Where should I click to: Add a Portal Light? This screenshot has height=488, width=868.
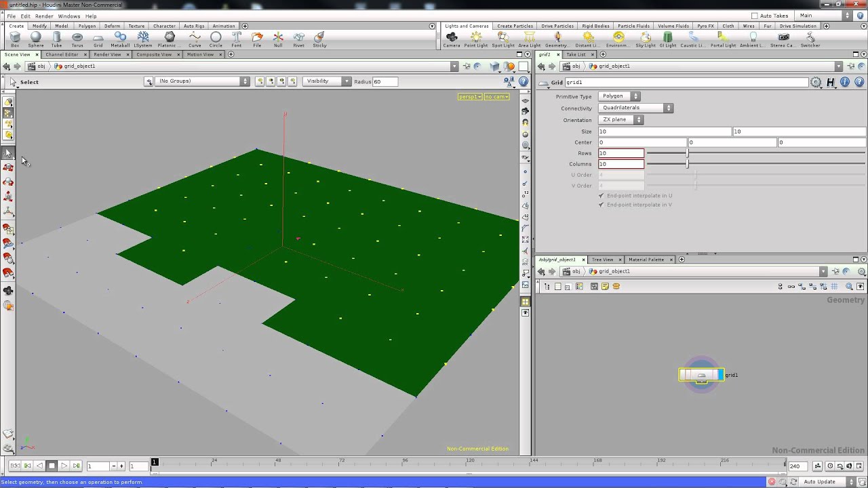[x=723, y=39]
